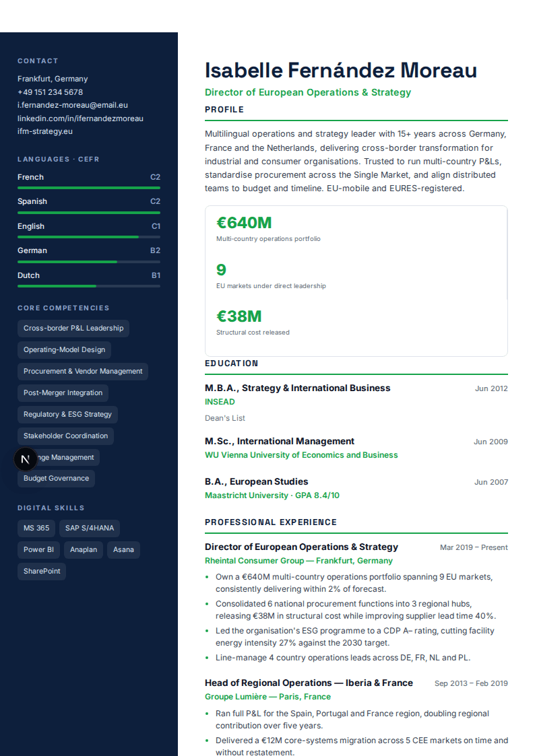Click the Power BI skill chip

coord(38,549)
